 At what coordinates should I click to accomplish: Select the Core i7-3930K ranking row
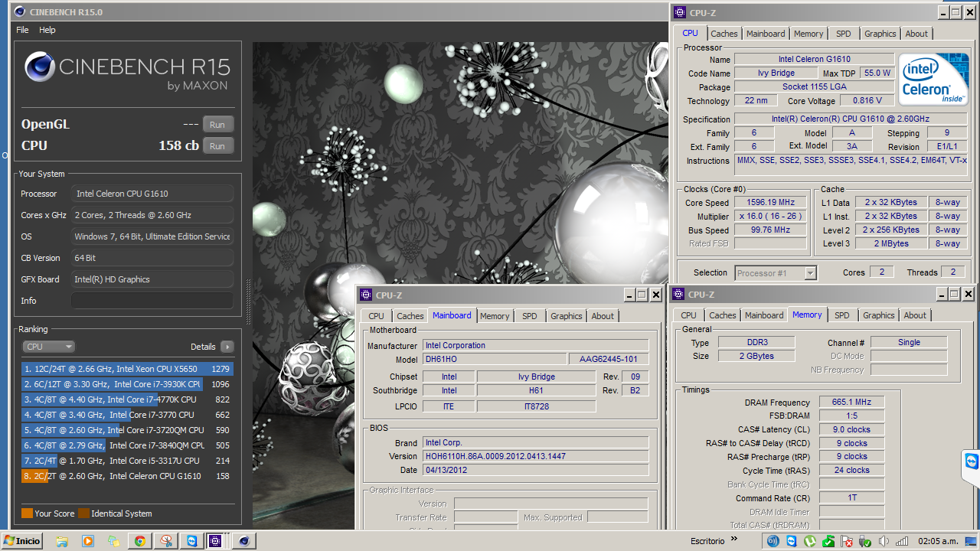127,384
